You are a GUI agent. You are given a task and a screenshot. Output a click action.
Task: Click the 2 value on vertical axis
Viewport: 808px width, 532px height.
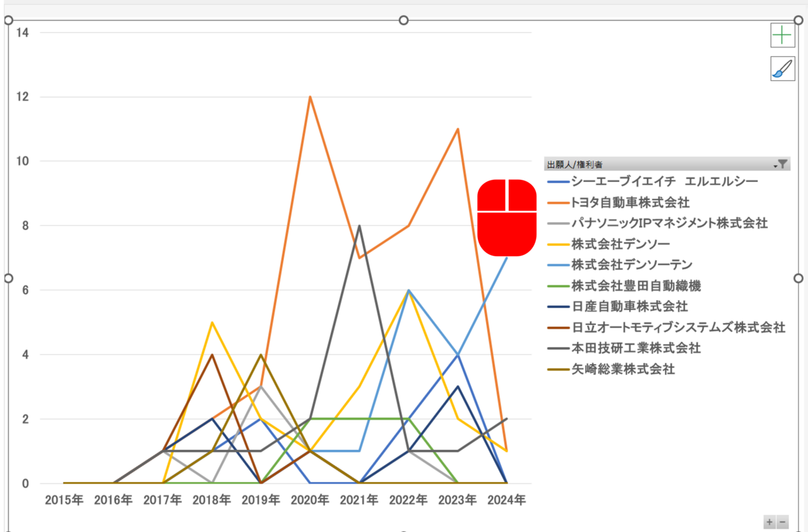[x=26, y=420]
